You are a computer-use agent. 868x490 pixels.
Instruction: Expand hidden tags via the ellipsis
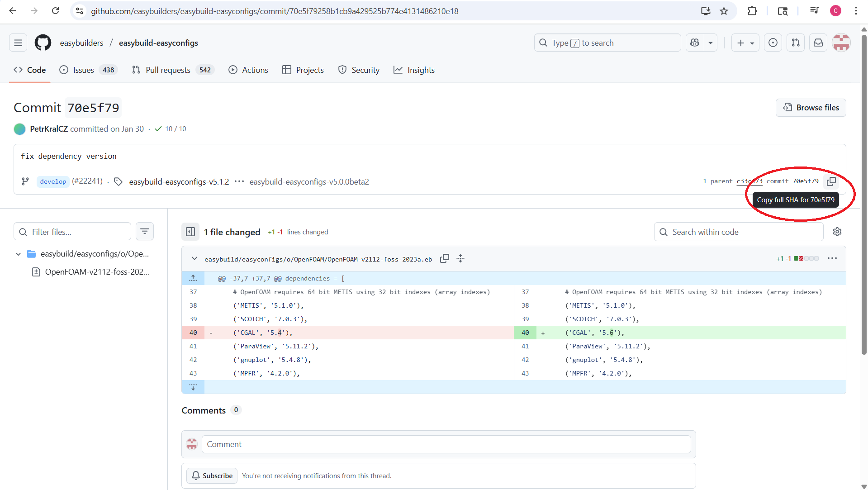click(x=239, y=181)
